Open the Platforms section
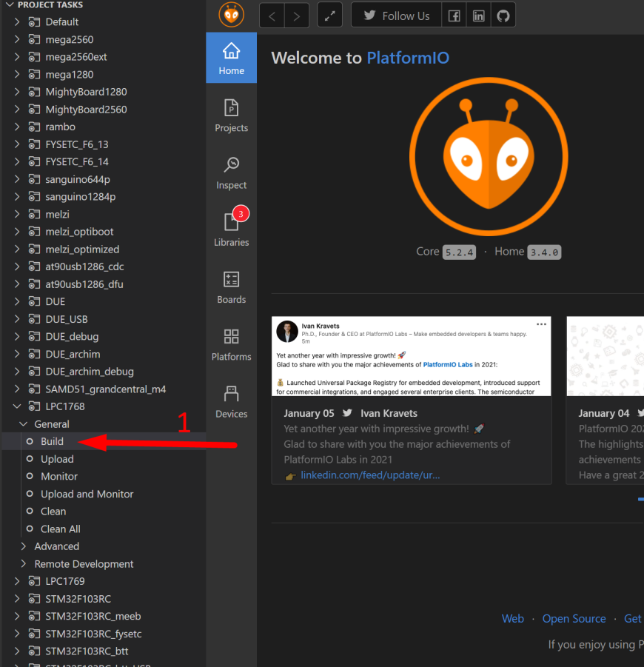 pyautogui.click(x=232, y=344)
